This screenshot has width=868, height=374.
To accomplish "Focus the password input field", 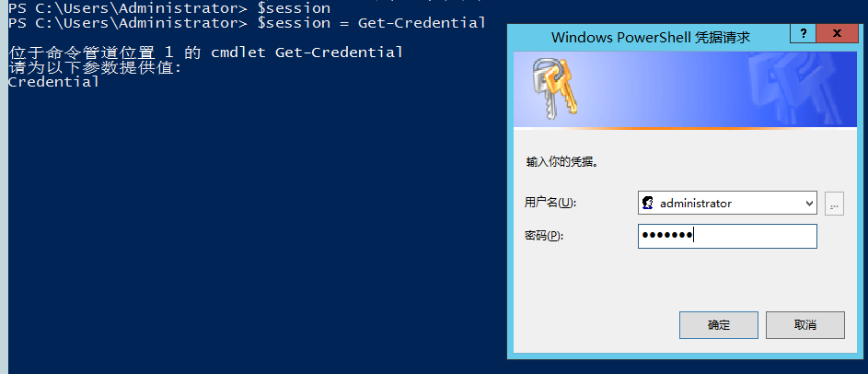I will point(727,236).
